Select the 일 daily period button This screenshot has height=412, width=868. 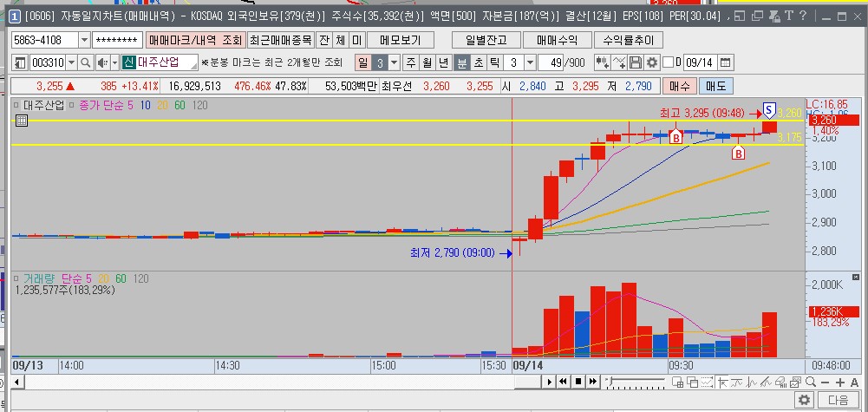click(363, 62)
